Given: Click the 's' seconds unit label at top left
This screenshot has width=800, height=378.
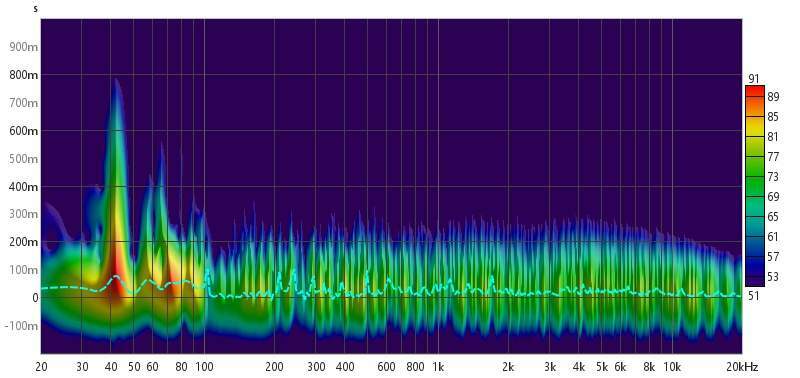Looking at the screenshot, I should 35,9.
